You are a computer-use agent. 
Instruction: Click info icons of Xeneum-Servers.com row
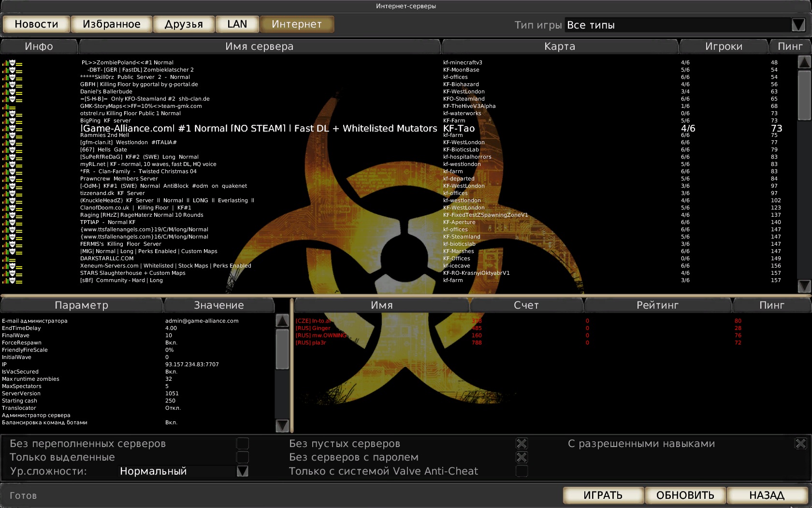pos(12,266)
